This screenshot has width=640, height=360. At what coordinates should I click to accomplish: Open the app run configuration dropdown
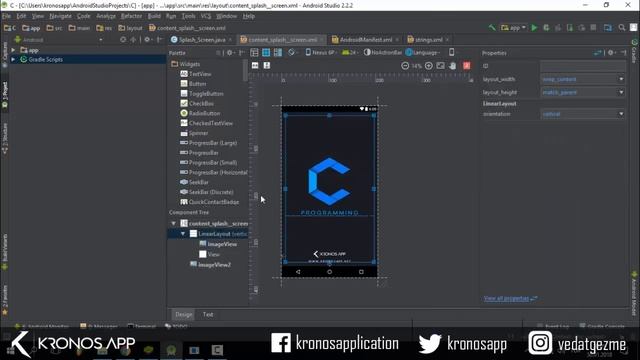tap(513, 28)
